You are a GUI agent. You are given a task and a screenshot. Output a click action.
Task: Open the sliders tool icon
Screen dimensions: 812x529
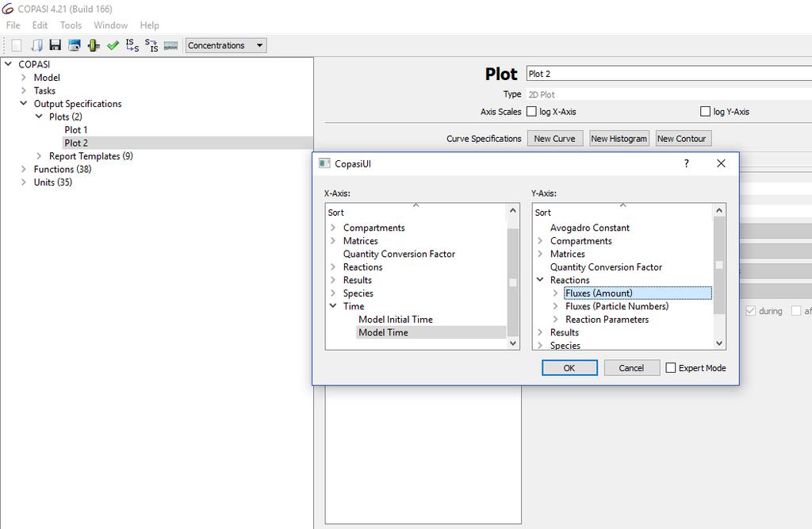(94, 45)
